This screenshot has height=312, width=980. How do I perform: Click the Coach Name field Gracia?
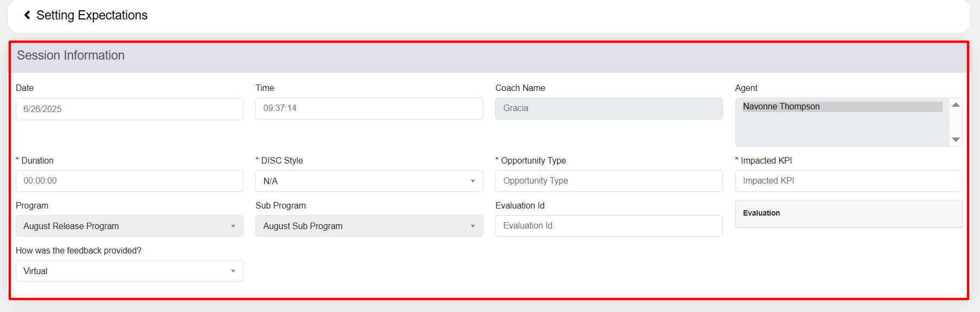[x=609, y=108]
